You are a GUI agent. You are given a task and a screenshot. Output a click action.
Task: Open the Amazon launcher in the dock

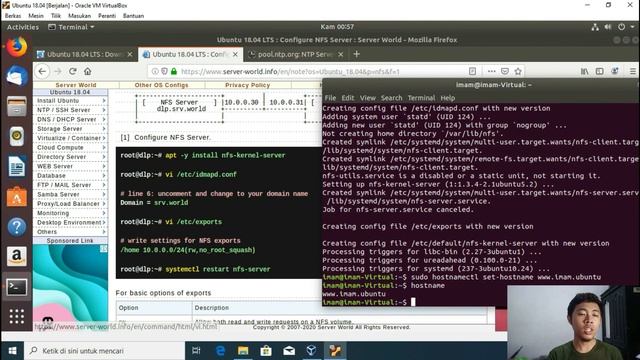[17, 256]
